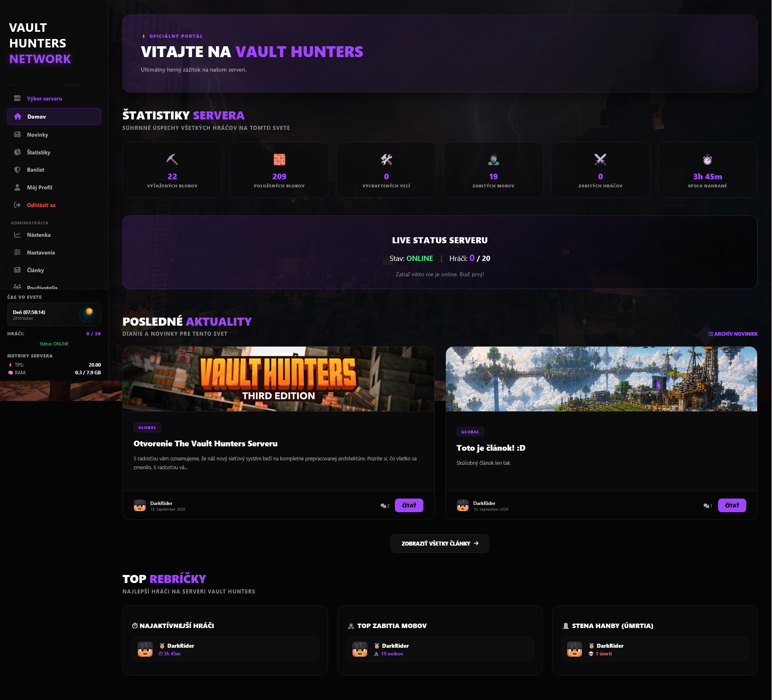The image size is (772, 700).
Task: Click DarkRider name in Najaktívnejší hráči leaderboard
Action: click(x=181, y=646)
